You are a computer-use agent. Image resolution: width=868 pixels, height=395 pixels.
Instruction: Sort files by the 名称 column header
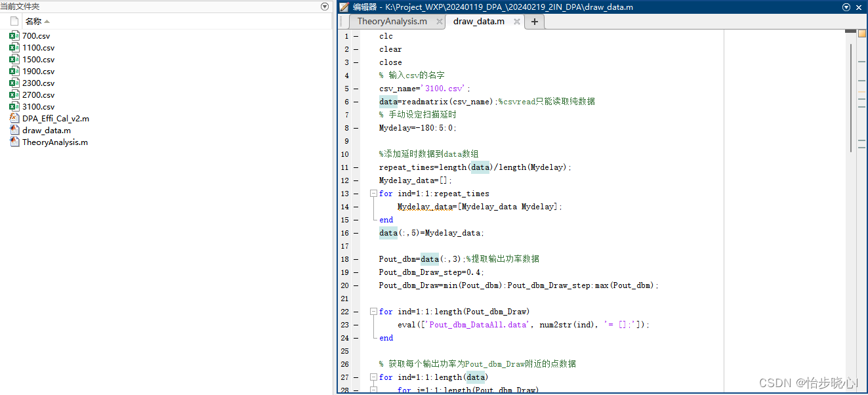pyautogui.click(x=37, y=22)
